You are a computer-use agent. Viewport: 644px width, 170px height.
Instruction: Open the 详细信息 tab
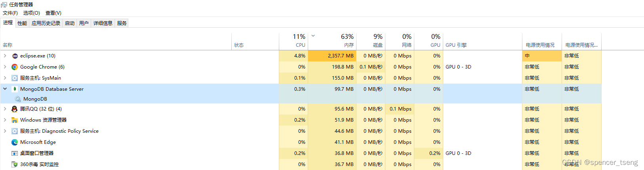pyautogui.click(x=103, y=23)
